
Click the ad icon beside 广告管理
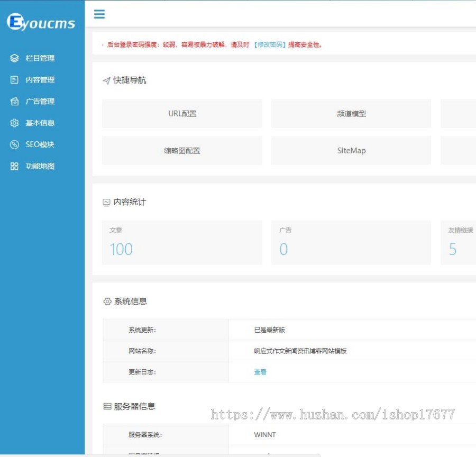tap(14, 102)
